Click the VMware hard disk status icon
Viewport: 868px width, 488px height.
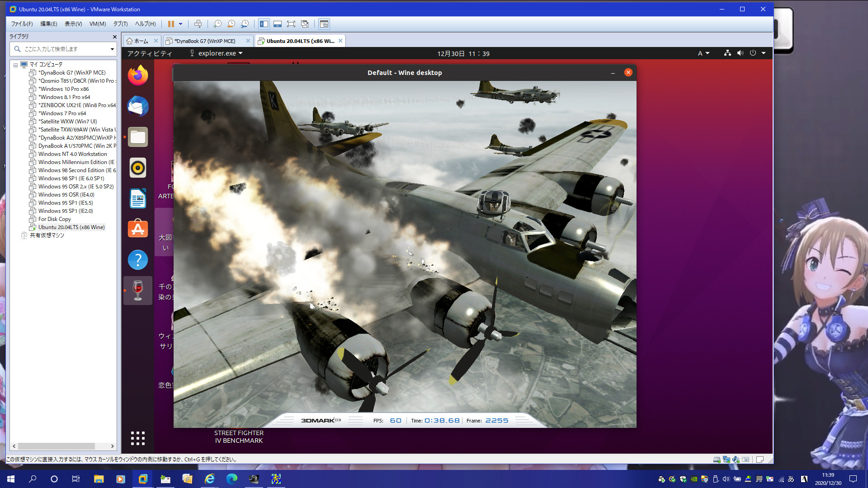tap(717, 460)
